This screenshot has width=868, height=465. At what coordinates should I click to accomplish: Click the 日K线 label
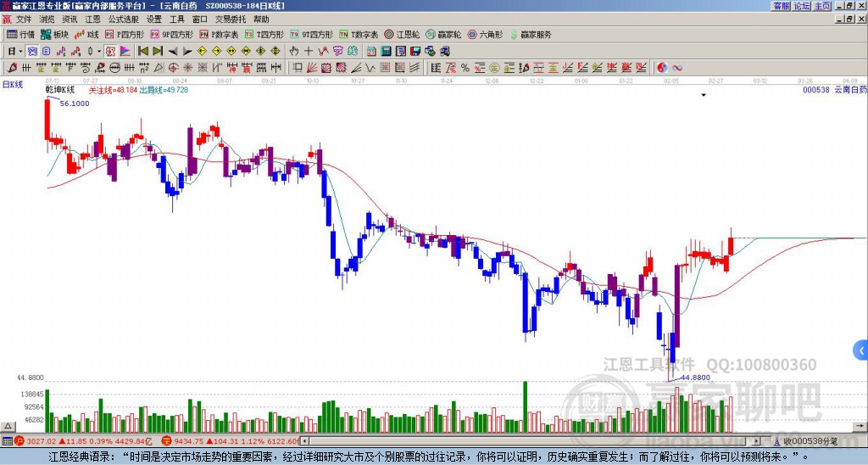(x=13, y=85)
